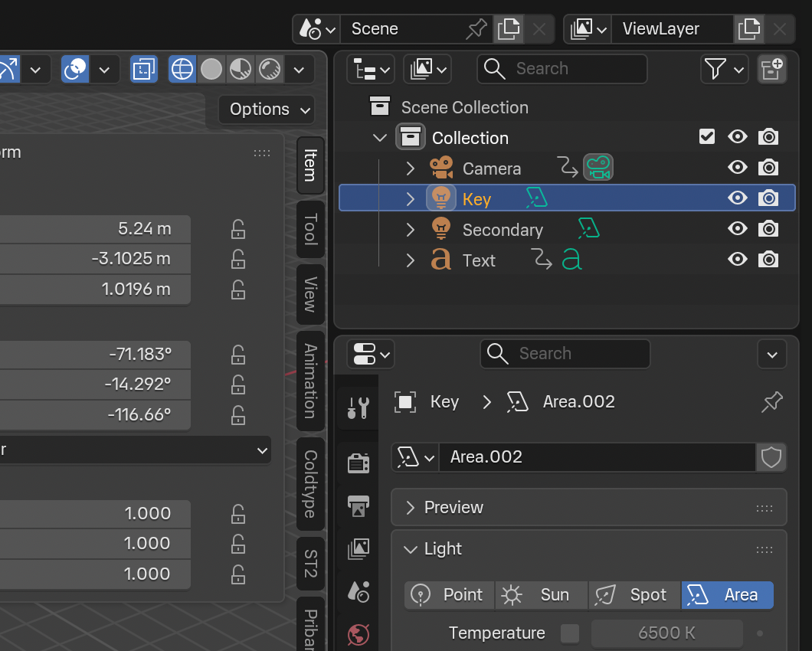Select the Point light type
The width and height of the screenshot is (812, 651).
(x=449, y=595)
